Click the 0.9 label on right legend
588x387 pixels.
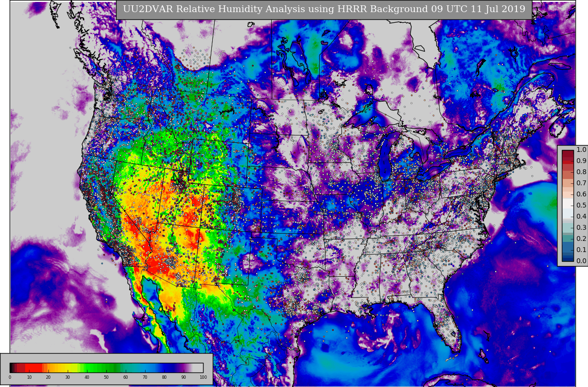coord(581,161)
